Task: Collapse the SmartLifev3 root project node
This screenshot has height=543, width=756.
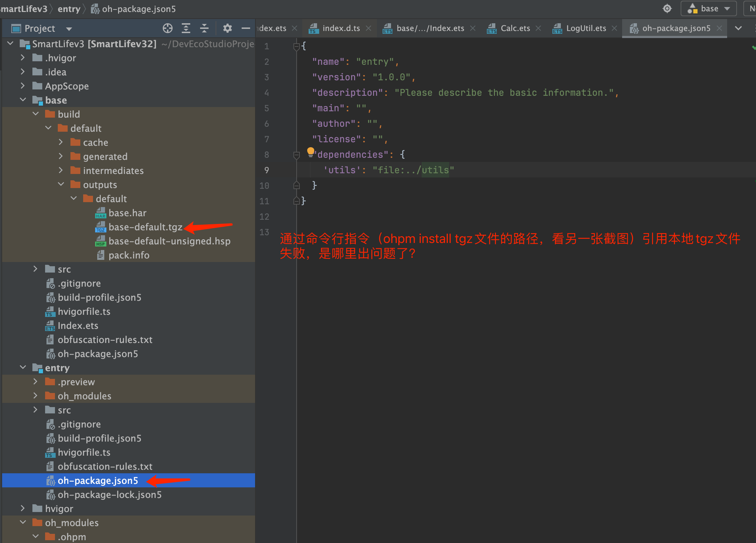Action: pyautogui.click(x=11, y=43)
